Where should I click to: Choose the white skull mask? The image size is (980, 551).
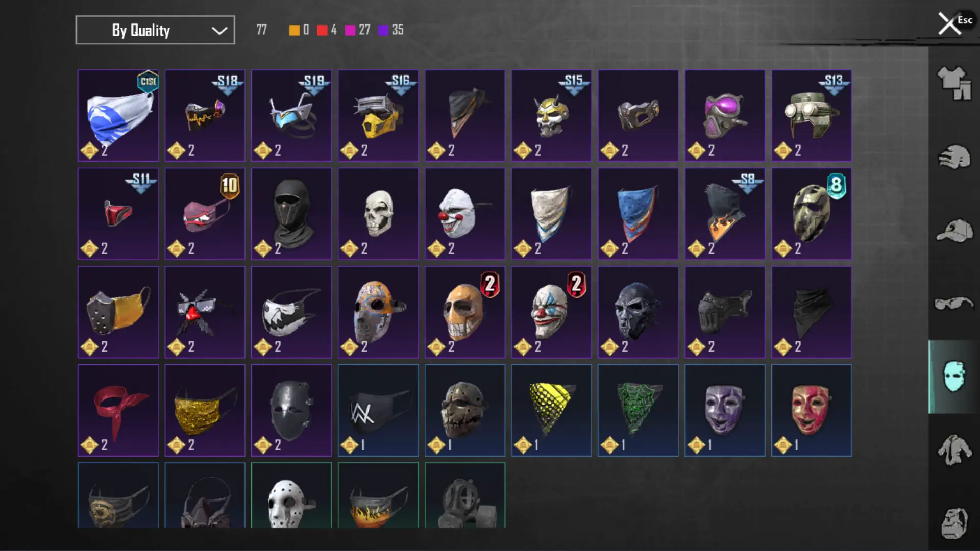(x=378, y=214)
